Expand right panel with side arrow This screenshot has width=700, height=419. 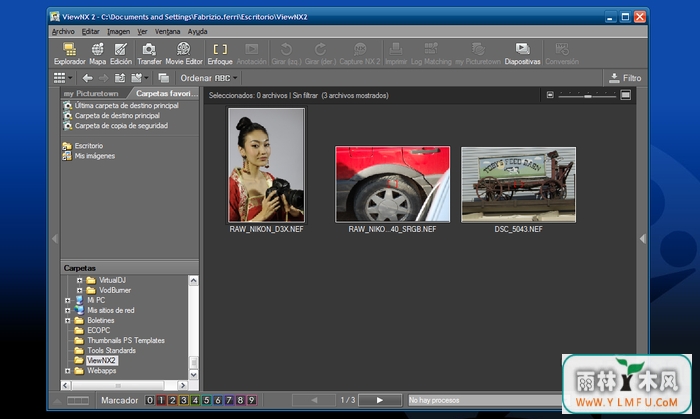pyautogui.click(x=642, y=239)
